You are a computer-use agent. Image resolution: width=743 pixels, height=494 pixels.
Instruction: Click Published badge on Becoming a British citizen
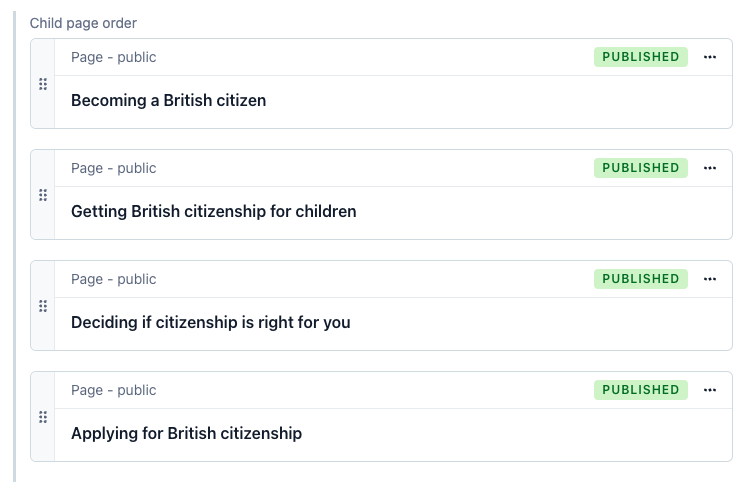click(641, 57)
